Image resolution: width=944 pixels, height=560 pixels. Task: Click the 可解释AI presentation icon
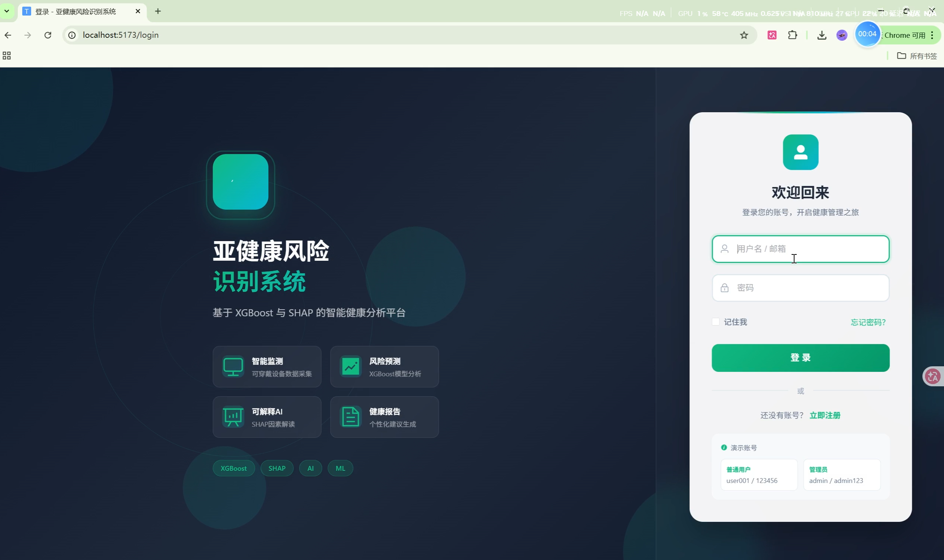point(233,417)
